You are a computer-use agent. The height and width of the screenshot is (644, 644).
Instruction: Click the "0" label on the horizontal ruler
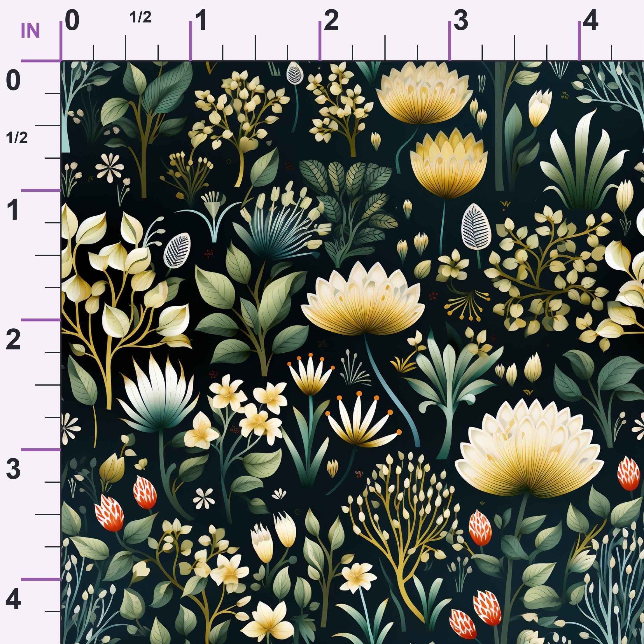pyautogui.click(x=72, y=20)
